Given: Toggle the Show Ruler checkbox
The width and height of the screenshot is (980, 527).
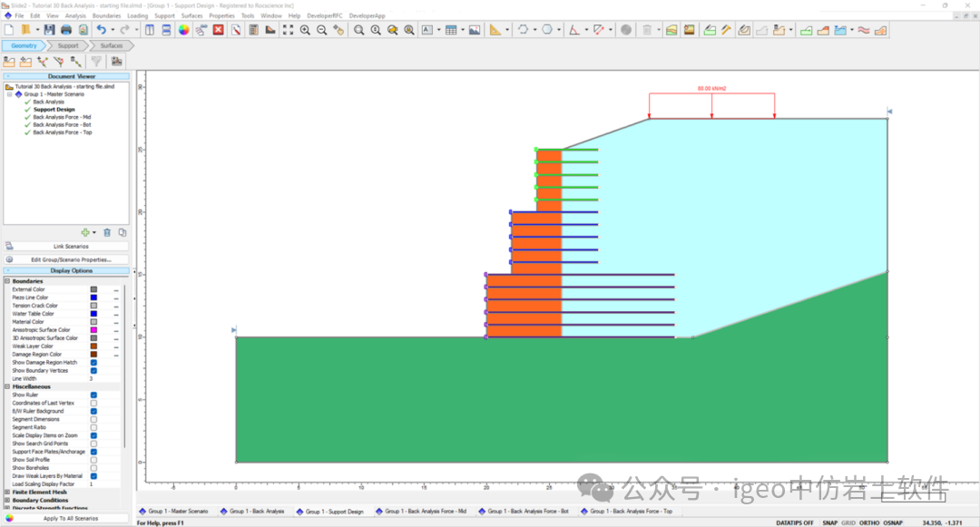Looking at the screenshot, I should point(93,395).
